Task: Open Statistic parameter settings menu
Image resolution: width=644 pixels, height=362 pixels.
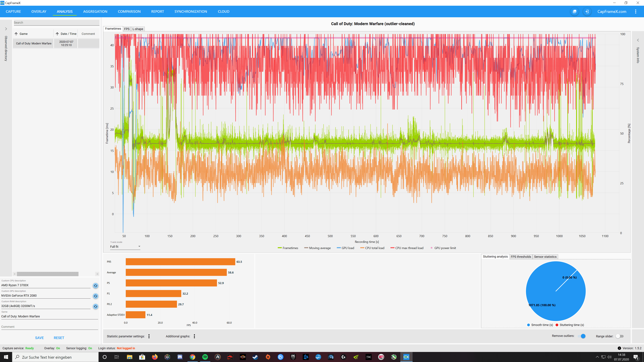Action: pos(149,336)
